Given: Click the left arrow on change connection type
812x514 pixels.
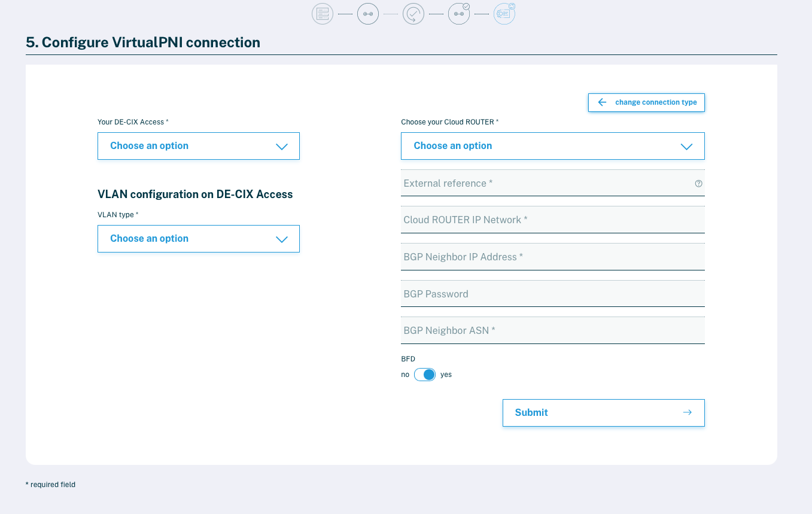Looking at the screenshot, I should [602, 102].
